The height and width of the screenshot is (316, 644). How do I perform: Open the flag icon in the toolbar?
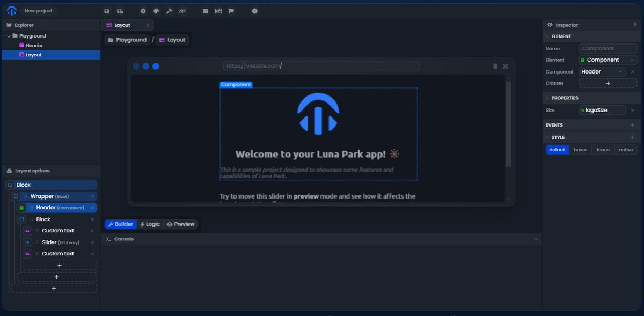pyautogui.click(x=231, y=11)
